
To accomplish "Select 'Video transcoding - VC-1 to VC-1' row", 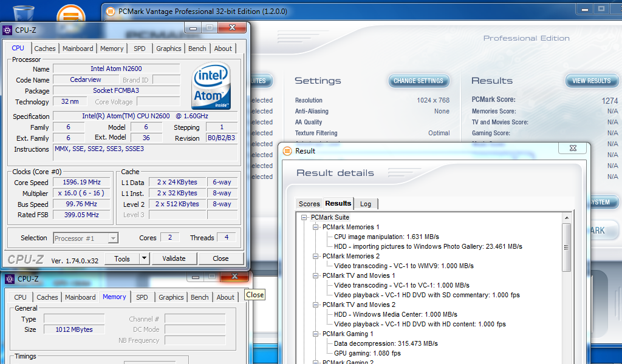I will click(402, 285).
